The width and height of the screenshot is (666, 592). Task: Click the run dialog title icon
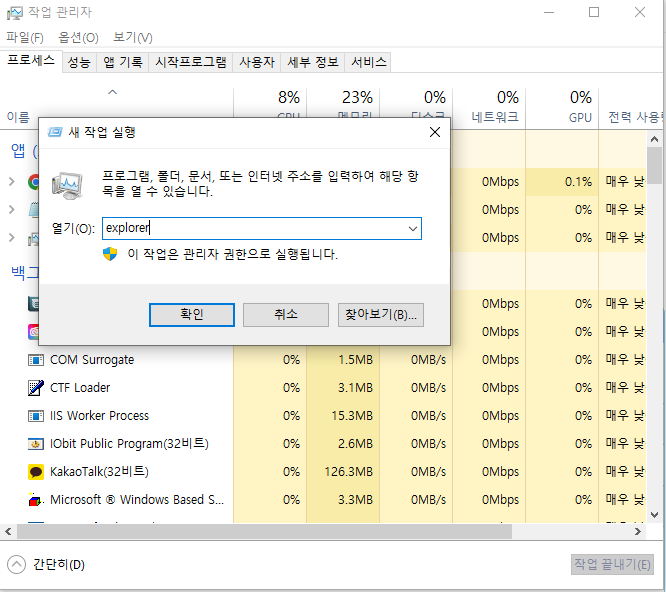(55, 132)
